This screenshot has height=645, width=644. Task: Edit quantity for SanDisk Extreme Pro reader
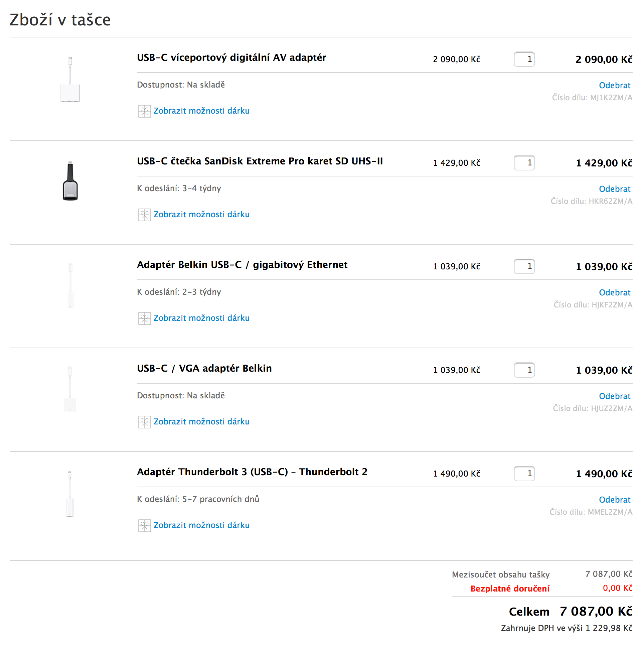tap(524, 163)
